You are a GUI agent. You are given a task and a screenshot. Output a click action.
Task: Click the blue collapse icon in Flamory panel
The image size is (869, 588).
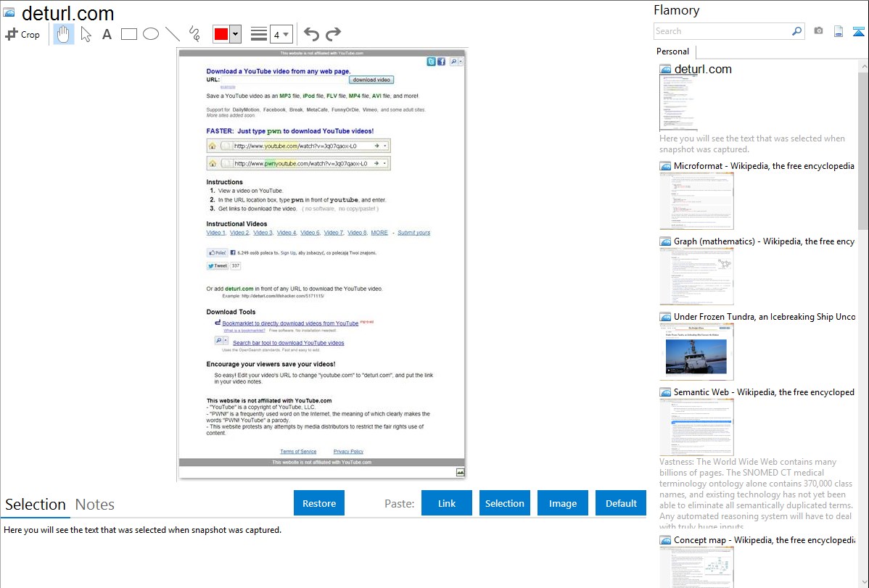coord(858,31)
